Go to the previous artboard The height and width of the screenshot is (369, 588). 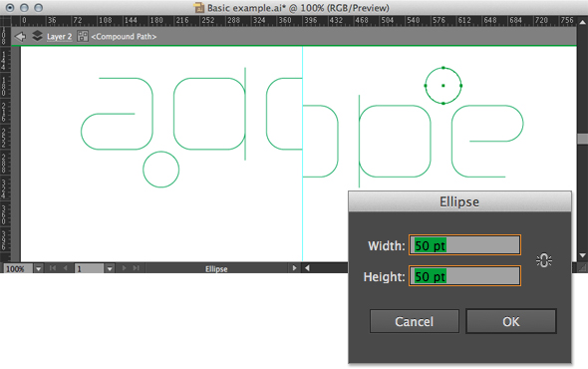tap(65, 268)
